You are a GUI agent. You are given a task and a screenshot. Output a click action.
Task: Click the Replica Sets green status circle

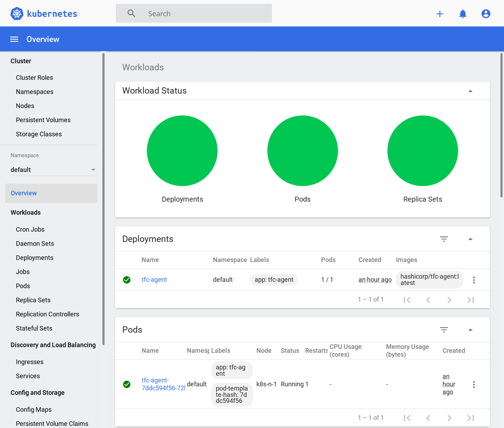click(423, 151)
